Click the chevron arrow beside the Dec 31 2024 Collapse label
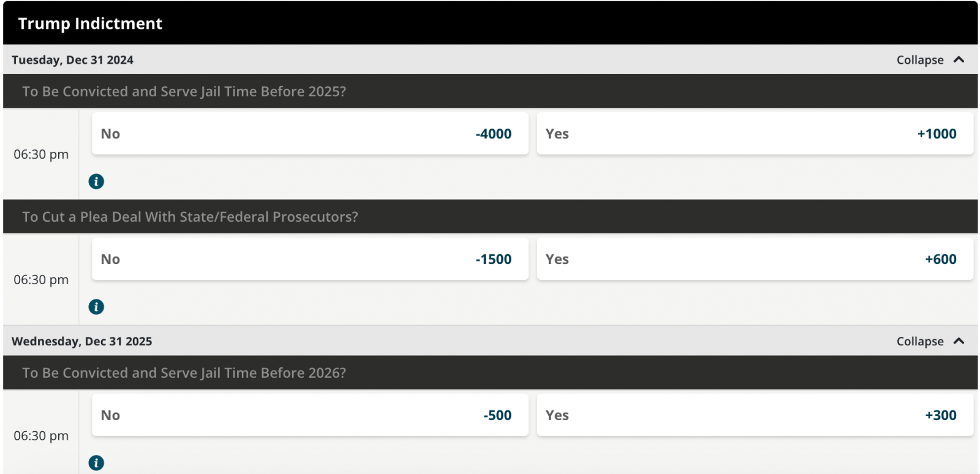Image resolution: width=980 pixels, height=474 pixels. click(x=959, y=59)
